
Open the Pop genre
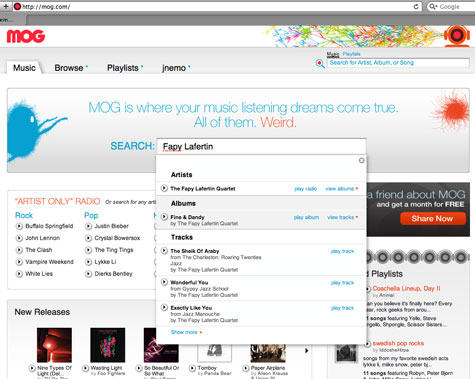[91, 215]
